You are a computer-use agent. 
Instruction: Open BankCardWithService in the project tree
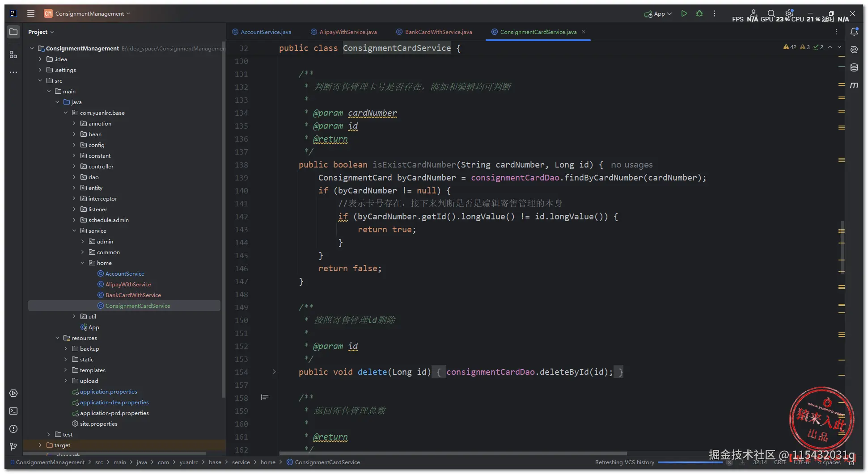tap(133, 295)
